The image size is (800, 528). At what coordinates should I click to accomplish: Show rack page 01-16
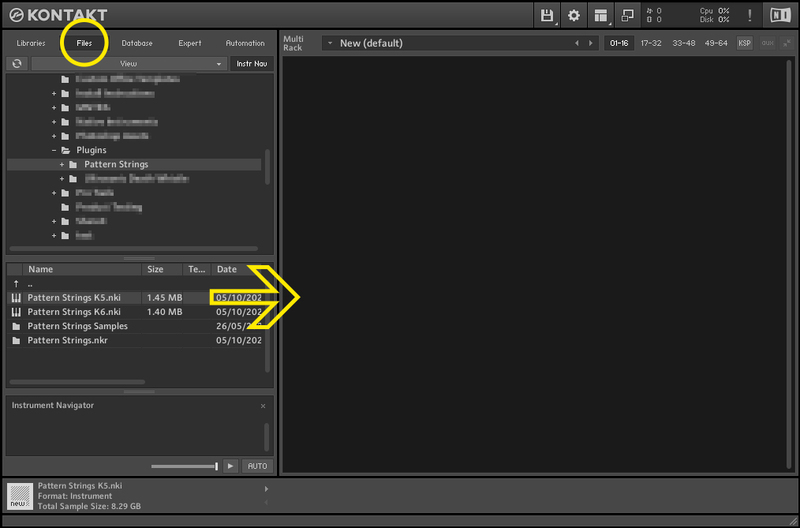(x=619, y=43)
